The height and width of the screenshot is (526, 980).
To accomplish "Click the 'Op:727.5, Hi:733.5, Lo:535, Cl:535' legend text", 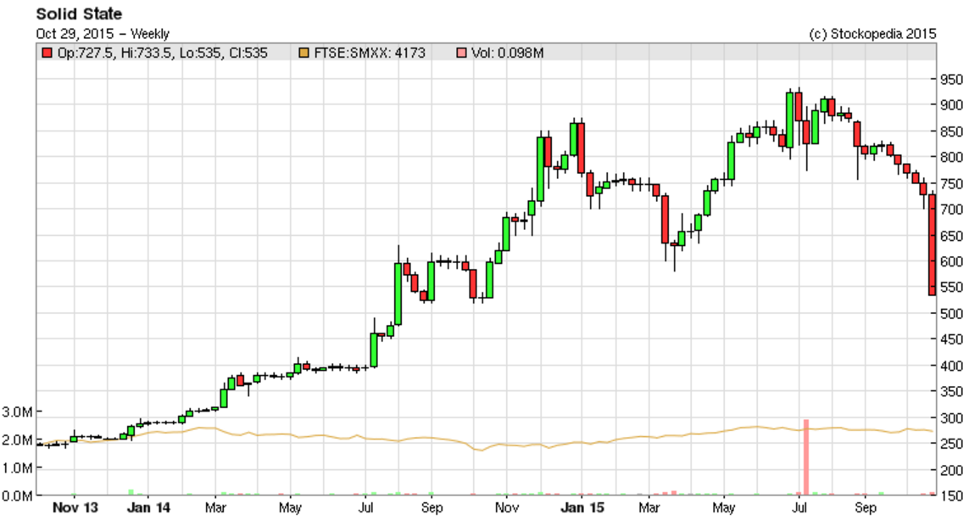I will click(163, 53).
